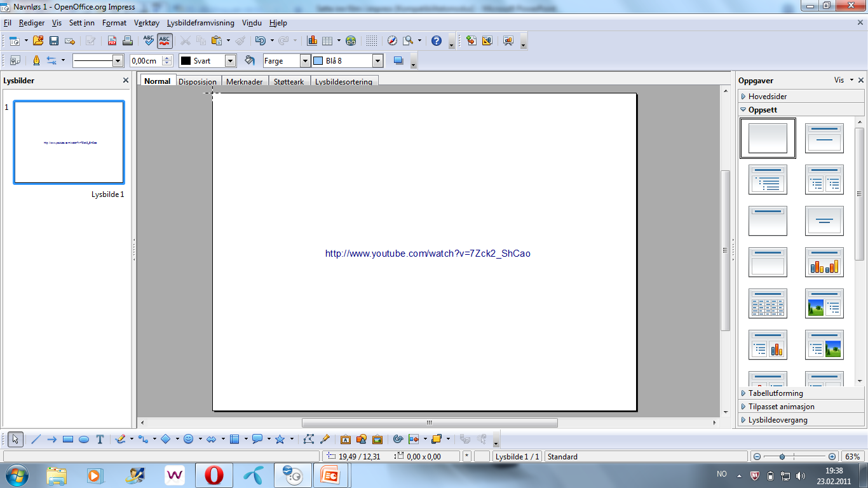Open the line style dropdown
The height and width of the screenshot is (488, 868).
click(x=118, y=60)
